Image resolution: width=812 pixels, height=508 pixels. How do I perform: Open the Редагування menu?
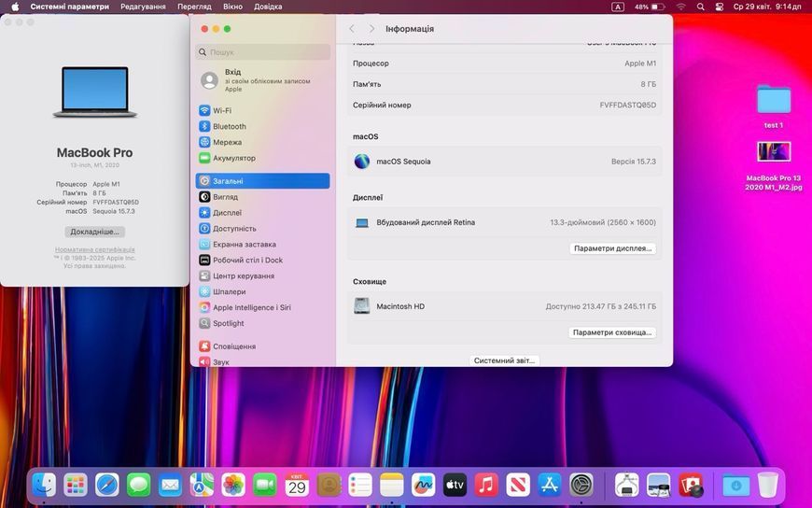click(143, 7)
